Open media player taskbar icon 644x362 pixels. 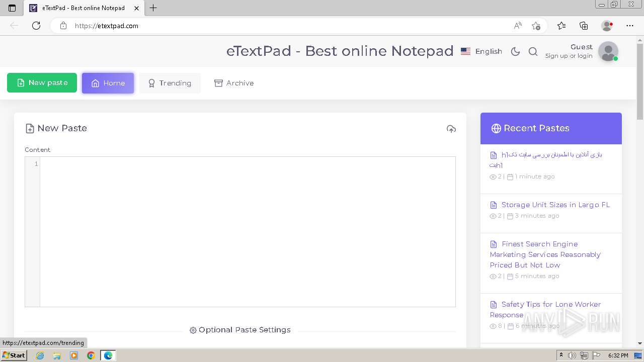[x=74, y=355]
